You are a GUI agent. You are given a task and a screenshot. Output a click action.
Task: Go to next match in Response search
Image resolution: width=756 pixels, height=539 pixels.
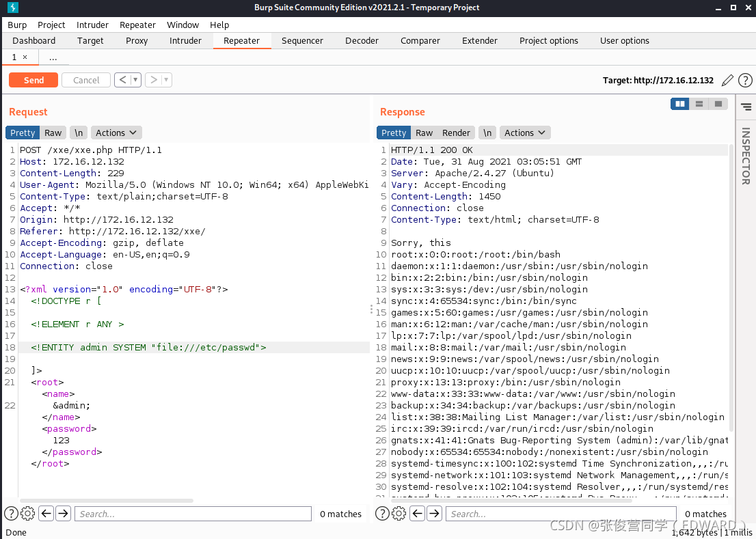[435, 514]
